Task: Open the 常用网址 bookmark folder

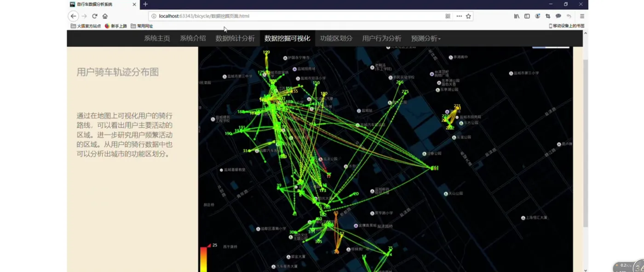Action: point(142,26)
